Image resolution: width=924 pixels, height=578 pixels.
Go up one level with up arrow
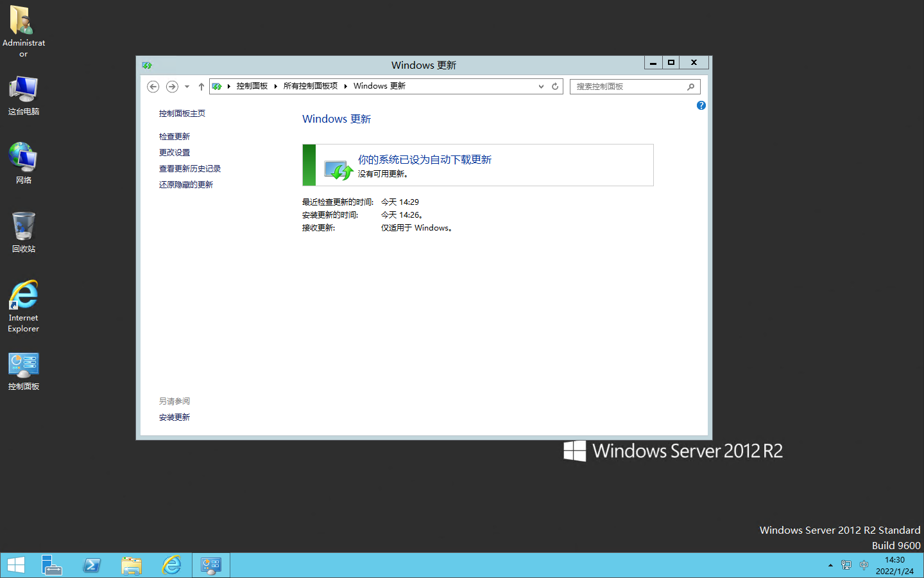(201, 86)
